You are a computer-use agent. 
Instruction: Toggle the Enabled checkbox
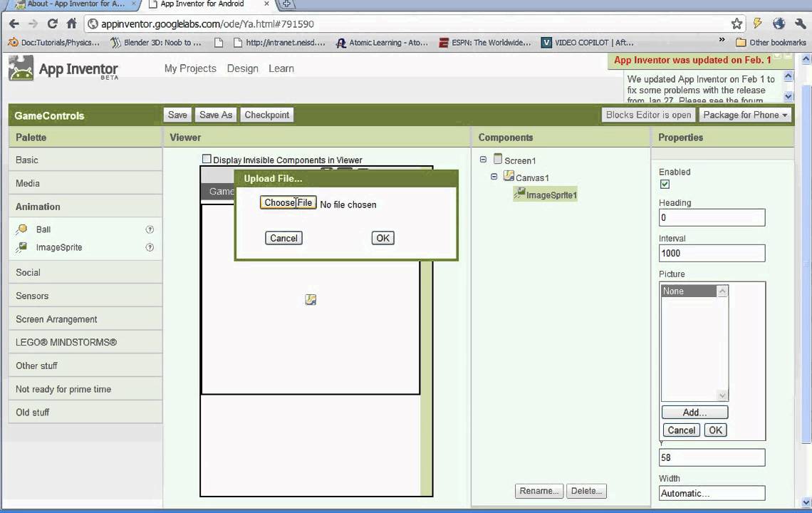[665, 184]
